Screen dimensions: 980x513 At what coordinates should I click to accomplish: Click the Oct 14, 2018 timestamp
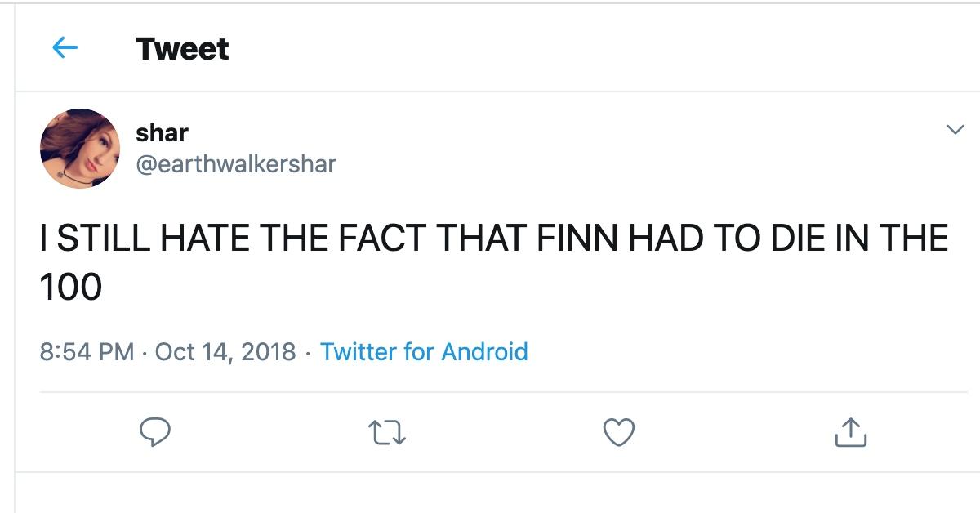pos(237,350)
